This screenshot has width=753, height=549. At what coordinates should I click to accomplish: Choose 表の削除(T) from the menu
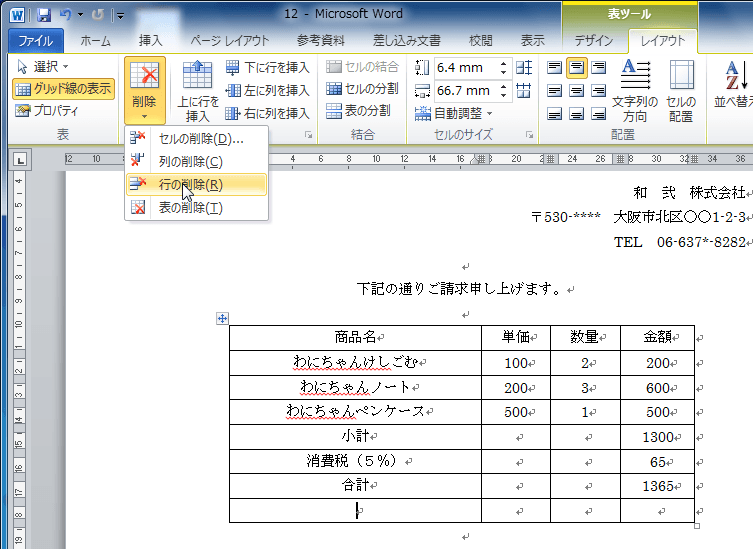196,208
